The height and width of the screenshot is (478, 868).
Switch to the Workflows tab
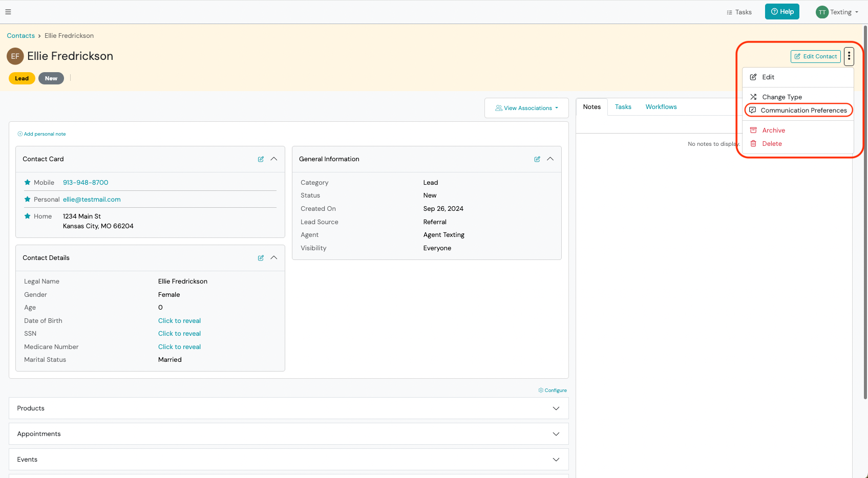[x=661, y=107]
